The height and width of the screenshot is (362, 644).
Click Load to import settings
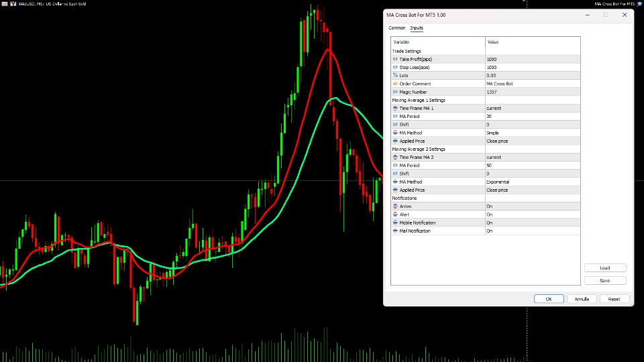coord(605,268)
